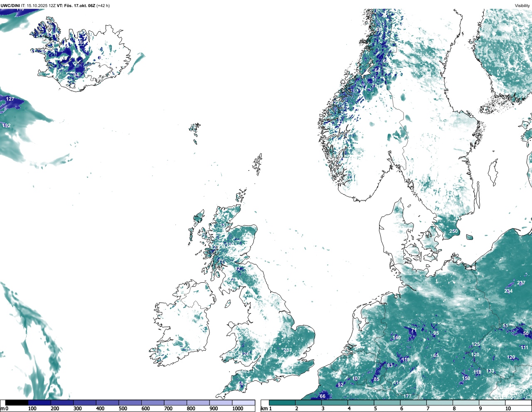This screenshot has height=412, width=532.
Task: Click the '140' value in western Germany
Action: tap(397, 338)
